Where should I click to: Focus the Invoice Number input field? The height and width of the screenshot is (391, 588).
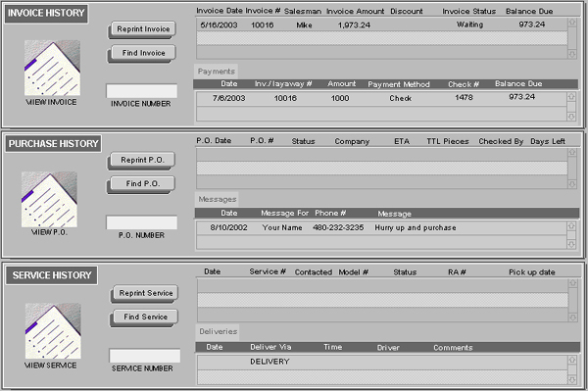(x=142, y=91)
